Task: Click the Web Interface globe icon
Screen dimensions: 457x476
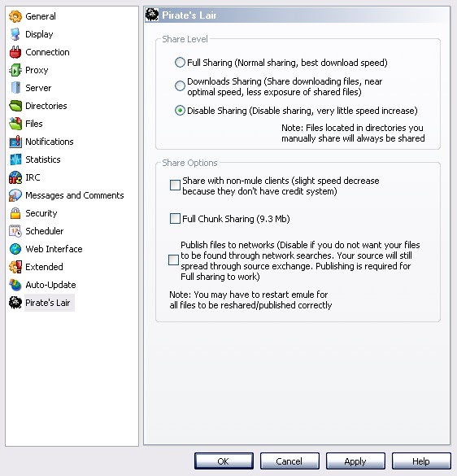Action: [x=15, y=249]
